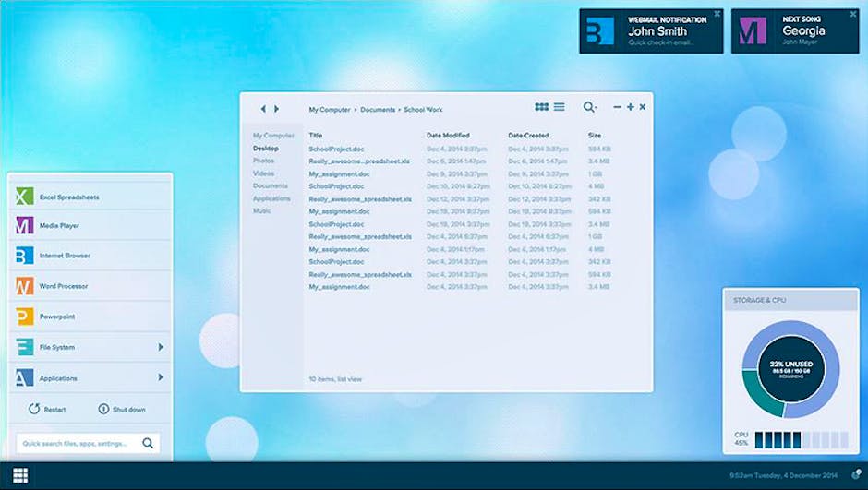This screenshot has height=490, width=868.
Task: Click the file window search magnifier
Action: (x=589, y=108)
